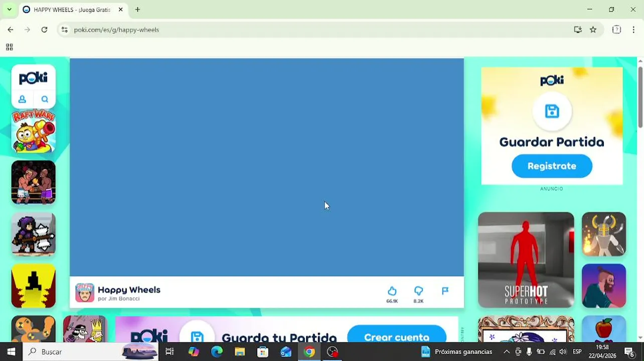The height and width of the screenshot is (361, 644).
Task: Click the Happy Wheels game canvas
Action: (x=267, y=167)
